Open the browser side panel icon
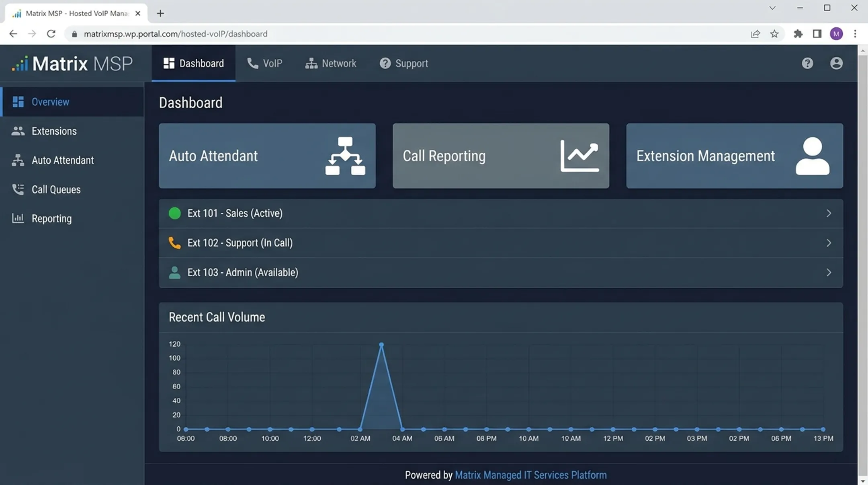Screen dimensions: 868x485 817,34
